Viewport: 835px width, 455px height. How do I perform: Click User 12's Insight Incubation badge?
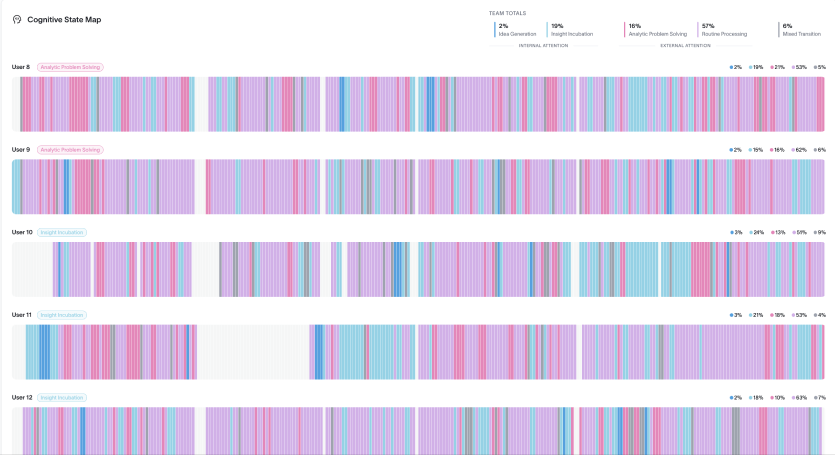[62, 397]
